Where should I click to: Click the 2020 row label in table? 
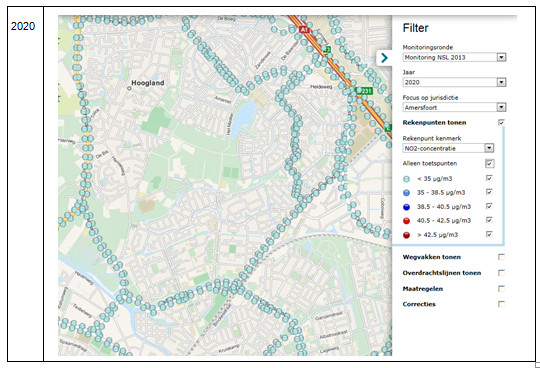[23, 26]
